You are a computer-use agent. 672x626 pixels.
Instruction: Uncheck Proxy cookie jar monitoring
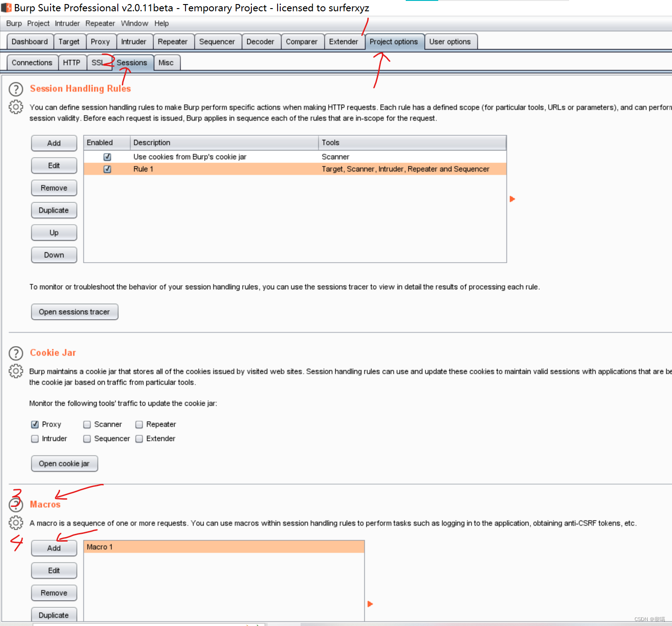(35, 424)
